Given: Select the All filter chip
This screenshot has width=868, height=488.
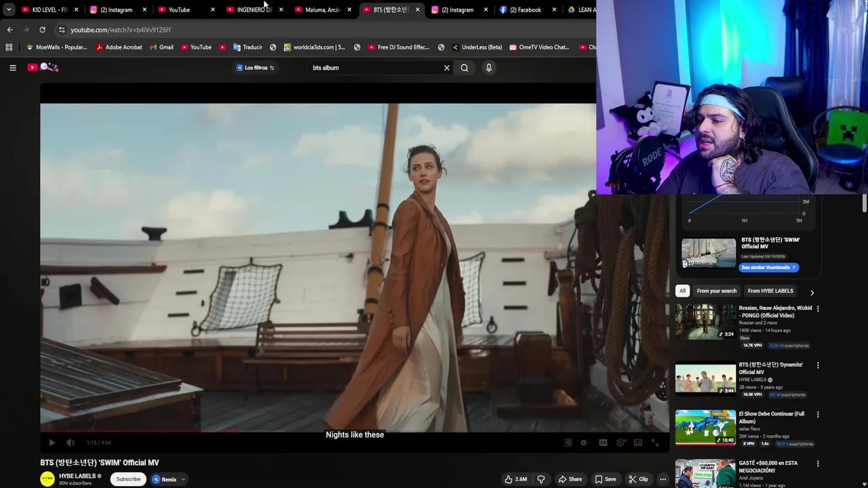Looking at the screenshot, I should click(x=682, y=291).
